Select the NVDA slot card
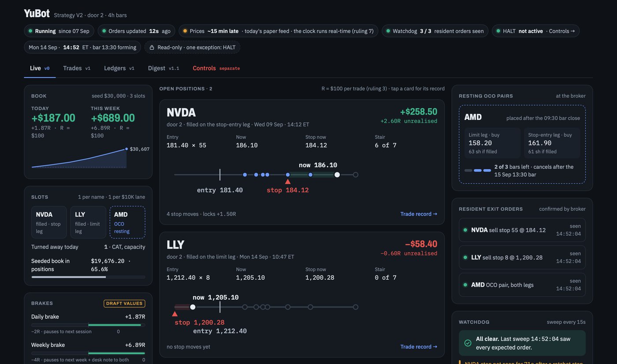The image size is (617, 364). (49, 222)
